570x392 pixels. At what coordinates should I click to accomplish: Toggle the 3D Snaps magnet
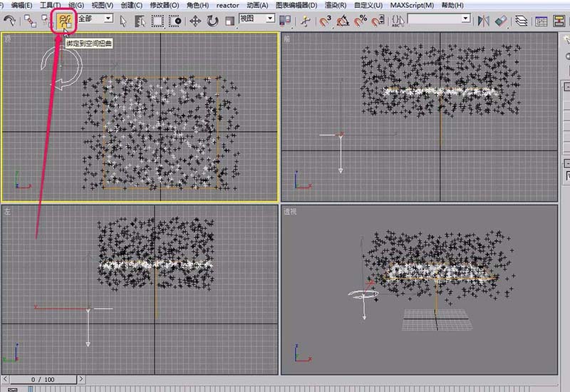coord(325,21)
